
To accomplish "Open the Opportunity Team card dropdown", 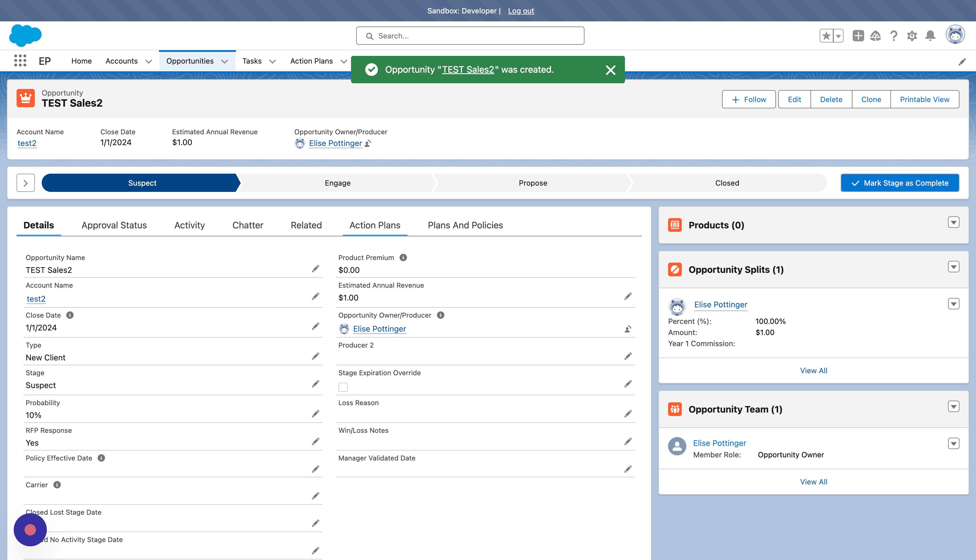I will 953,407.
